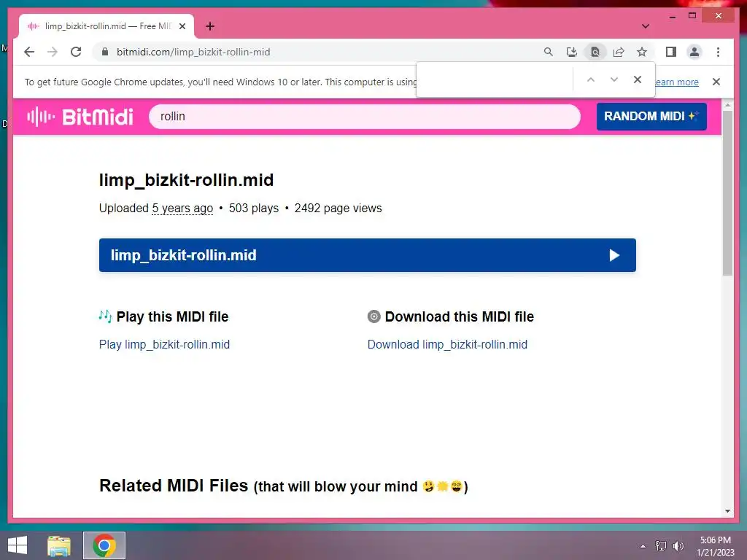Click the address bar URL
Screen dimensions: 747x560
193,52
